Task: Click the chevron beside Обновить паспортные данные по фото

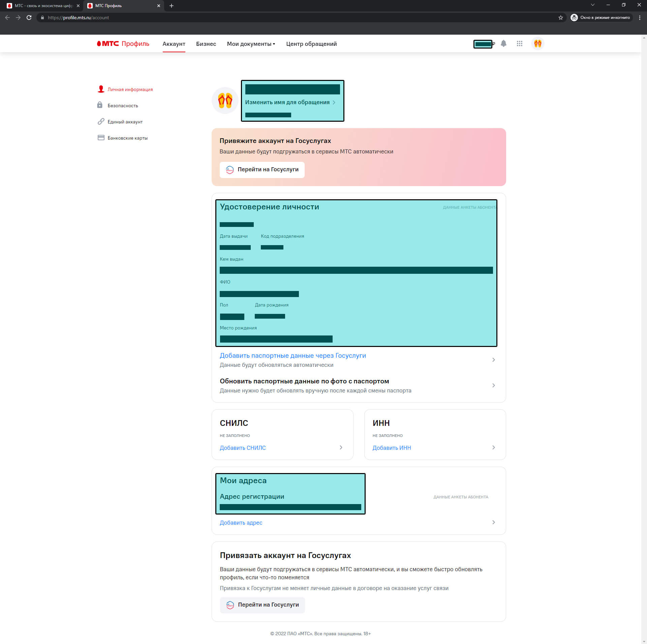Action: pyautogui.click(x=493, y=385)
